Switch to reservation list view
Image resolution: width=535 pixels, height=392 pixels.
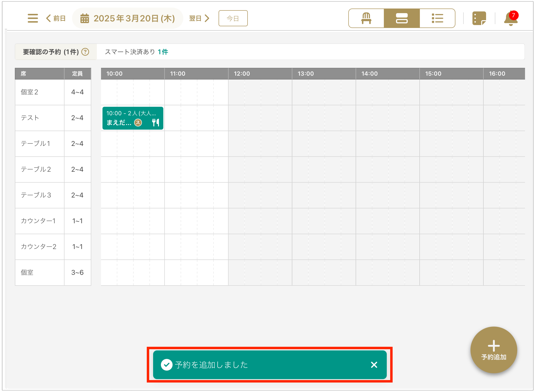[437, 18]
